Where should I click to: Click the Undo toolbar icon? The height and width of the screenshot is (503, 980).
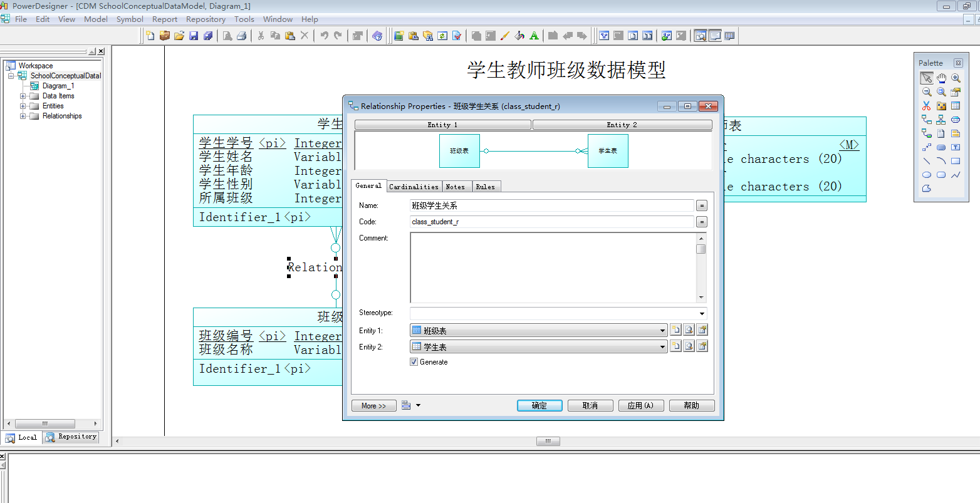pos(324,36)
